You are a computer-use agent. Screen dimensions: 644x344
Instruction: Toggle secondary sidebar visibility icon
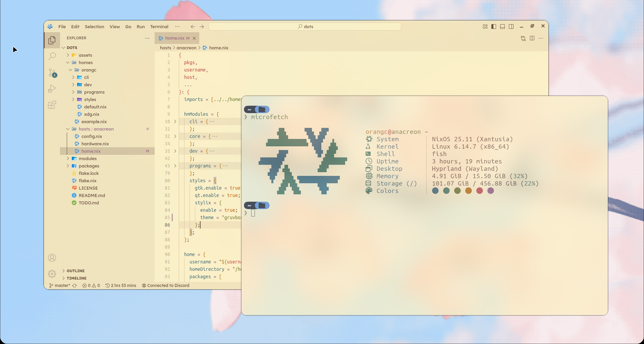(x=511, y=27)
